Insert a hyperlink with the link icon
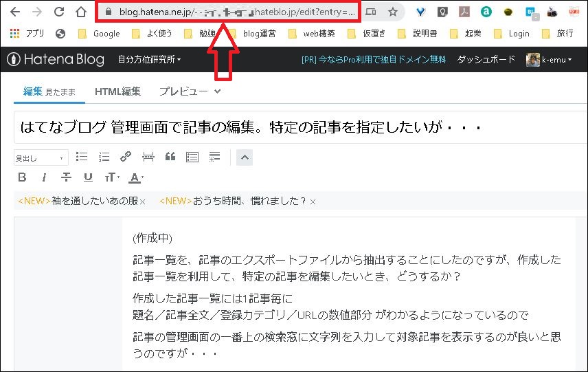This screenshot has width=588, height=372. point(126,157)
